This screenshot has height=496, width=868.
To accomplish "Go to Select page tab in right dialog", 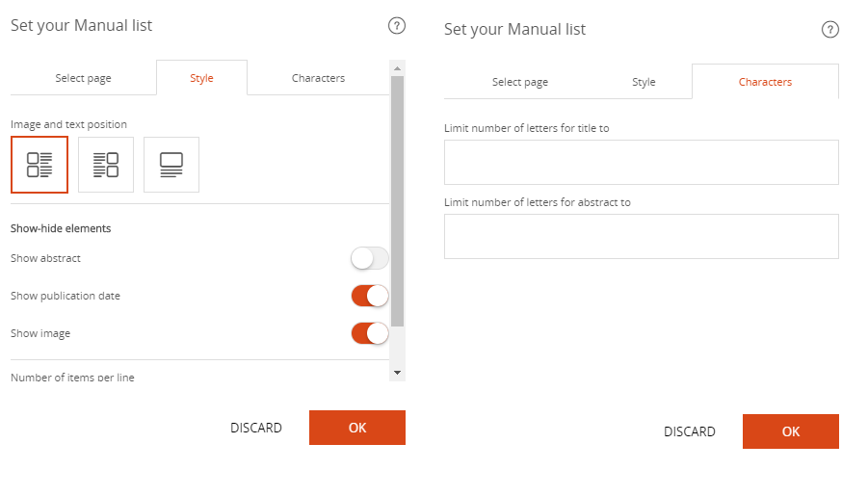I will pyautogui.click(x=520, y=82).
